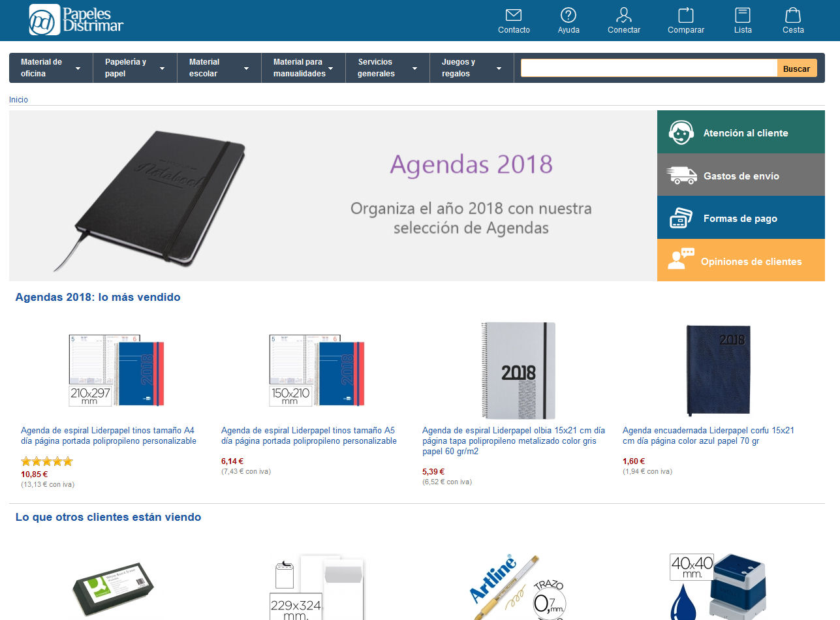Viewport: 840px width, 620px height.
Task: Click the five-star rating of A4 agenda
Action: click(47, 461)
